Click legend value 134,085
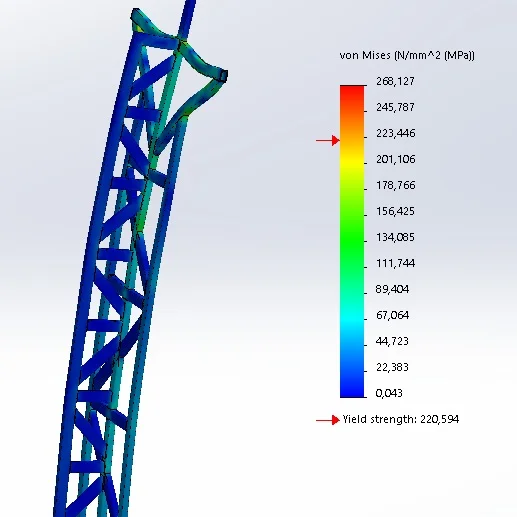Image resolution: width=517 pixels, height=517 pixels. coord(395,237)
